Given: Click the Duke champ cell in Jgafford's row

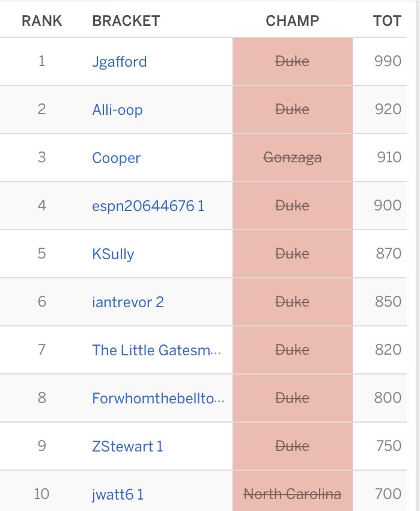Looking at the screenshot, I should [293, 61].
